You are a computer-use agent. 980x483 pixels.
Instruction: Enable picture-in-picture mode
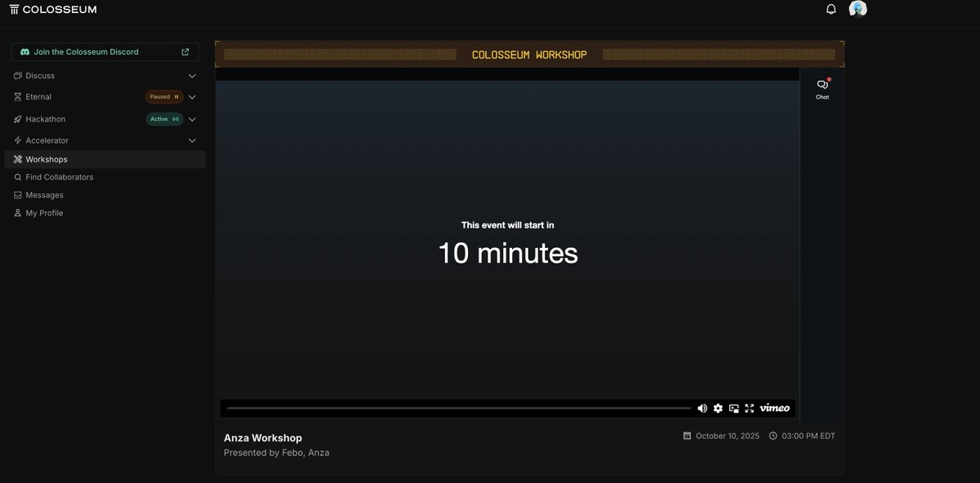[x=734, y=408]
